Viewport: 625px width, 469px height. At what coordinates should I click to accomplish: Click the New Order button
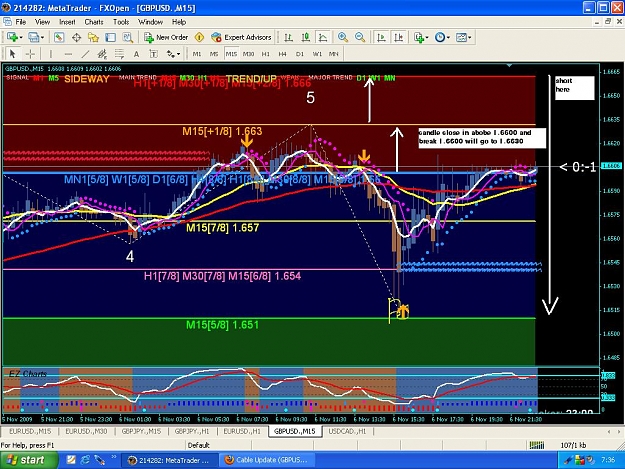tap(166, 37)
